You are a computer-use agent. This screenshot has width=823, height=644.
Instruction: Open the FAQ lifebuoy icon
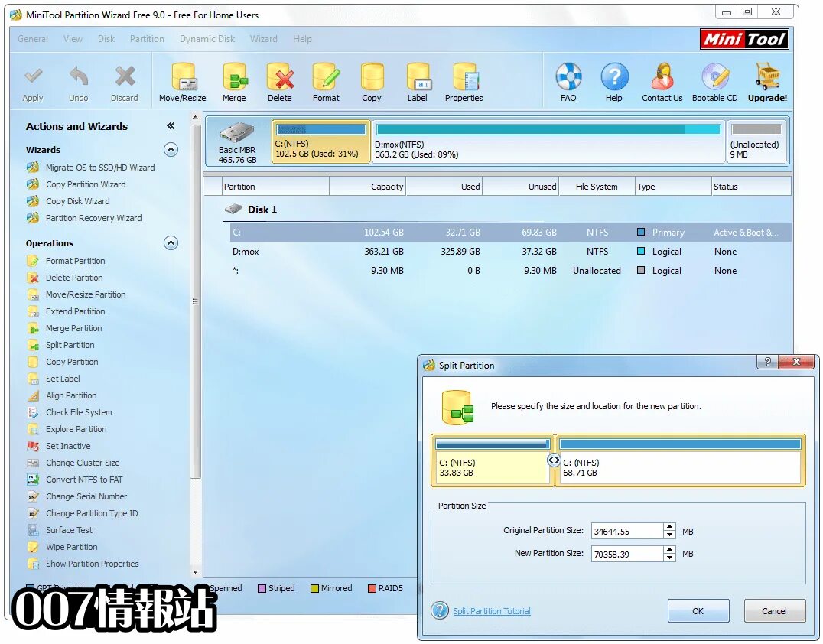tap(568, 77)
